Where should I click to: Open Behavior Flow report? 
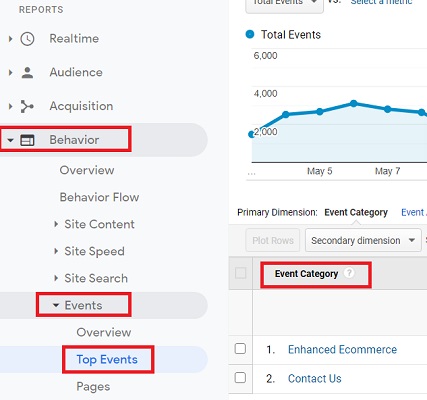[x=99, y=197]
